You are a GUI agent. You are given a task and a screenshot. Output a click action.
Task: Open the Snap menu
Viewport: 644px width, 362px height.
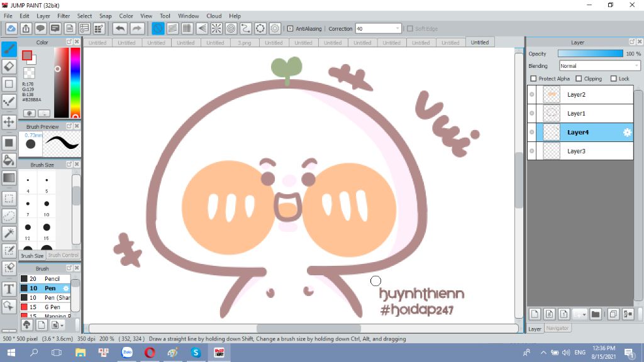[x=106, y=16]
